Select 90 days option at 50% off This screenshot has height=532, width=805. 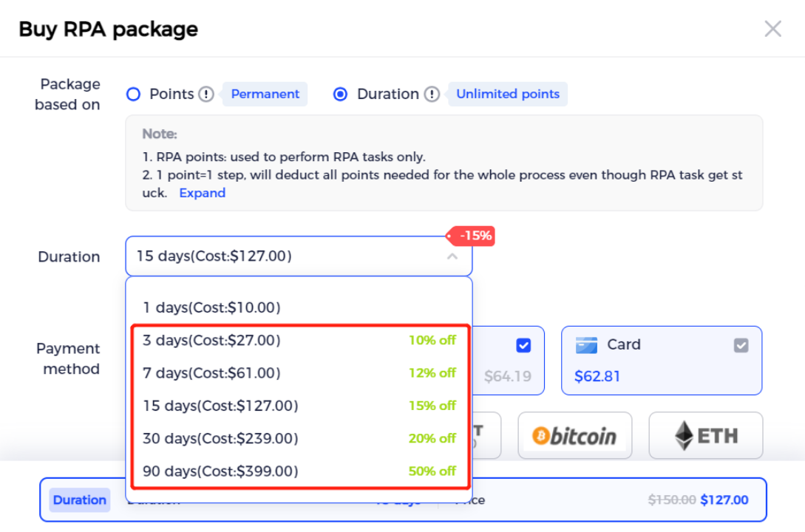coord(299,471)
